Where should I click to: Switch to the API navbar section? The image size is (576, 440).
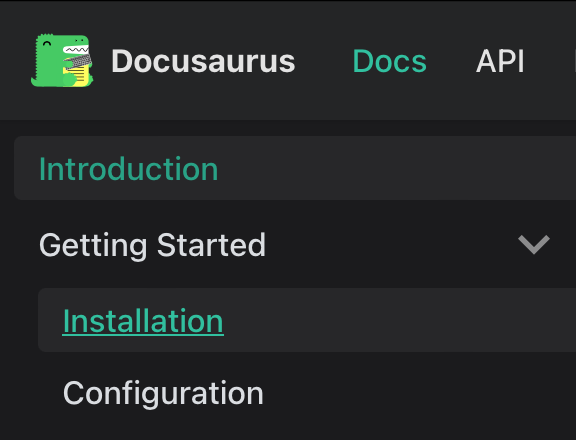pos(500,61)
